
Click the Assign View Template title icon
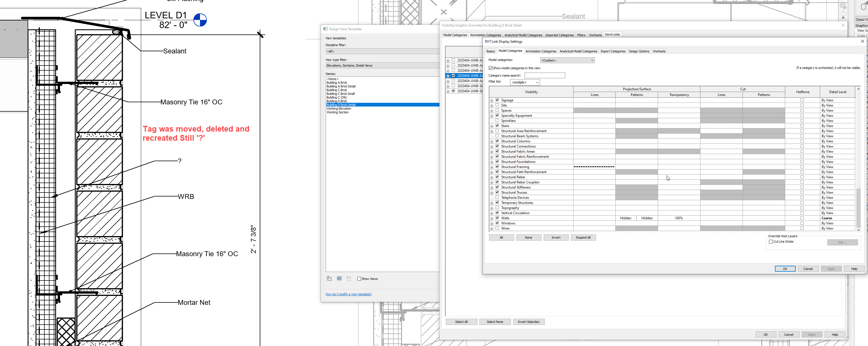(x=325, y=29)
